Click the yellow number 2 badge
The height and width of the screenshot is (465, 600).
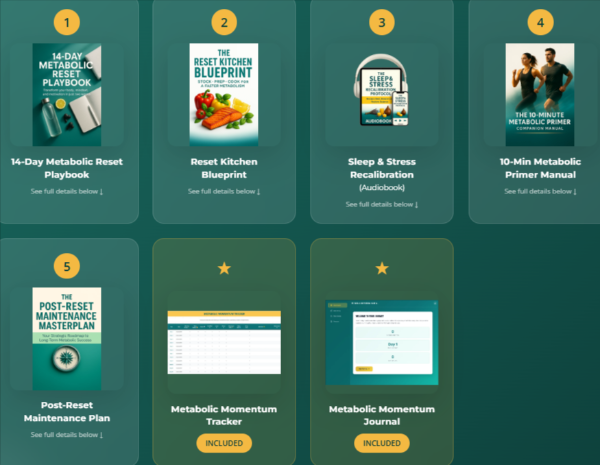[224, 22]
